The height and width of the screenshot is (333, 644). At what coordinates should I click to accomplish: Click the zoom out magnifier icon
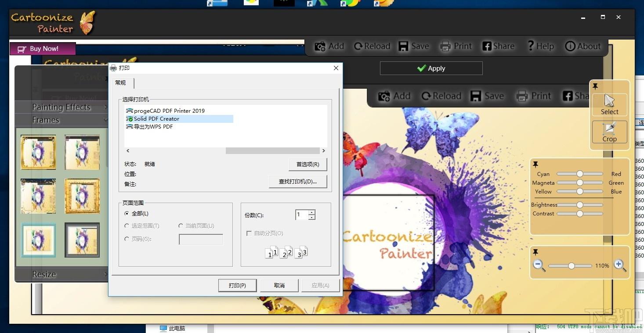click(x=539, y=265)
